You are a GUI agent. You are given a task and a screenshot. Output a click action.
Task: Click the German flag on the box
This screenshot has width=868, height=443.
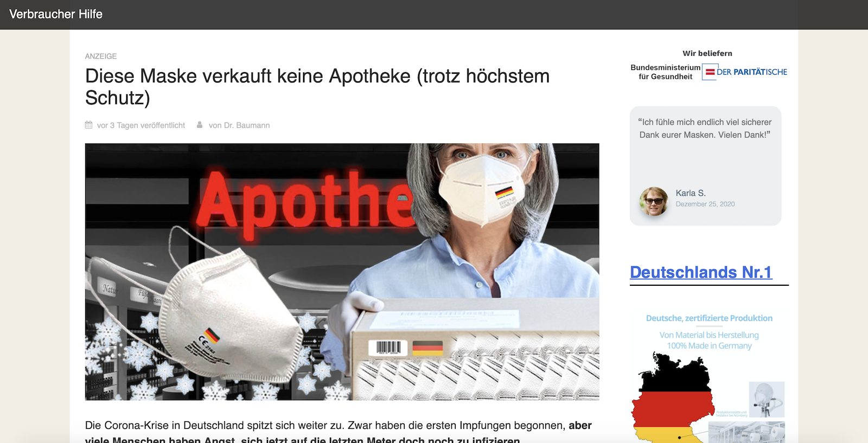click(427, 348)
